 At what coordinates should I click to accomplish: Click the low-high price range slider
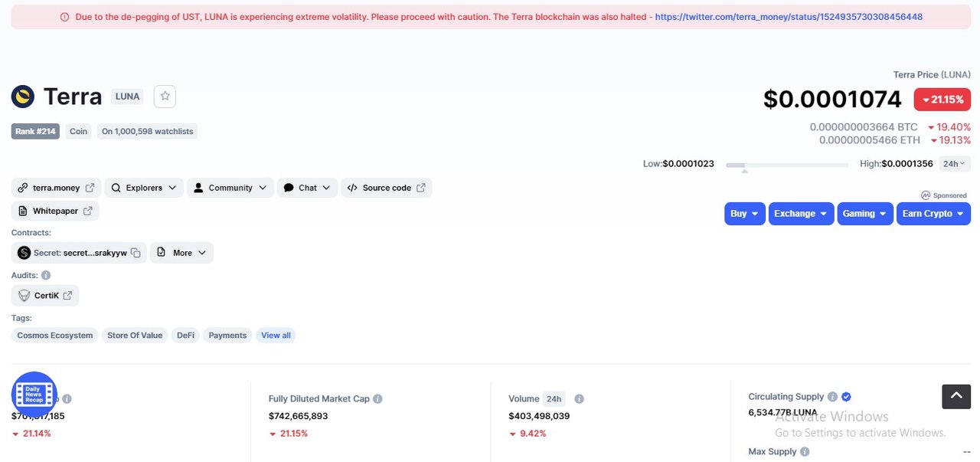(786, 165)
